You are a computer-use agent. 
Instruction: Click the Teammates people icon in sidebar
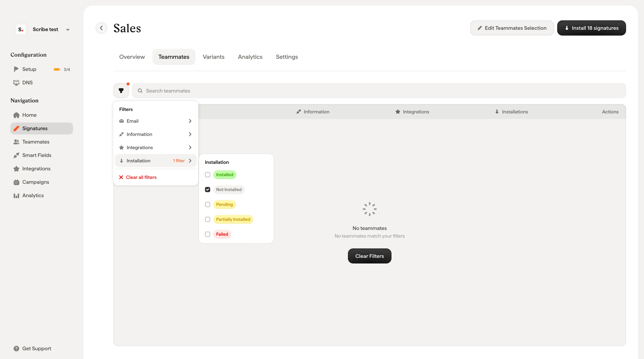pyautogui.click(x=16, y=142)
